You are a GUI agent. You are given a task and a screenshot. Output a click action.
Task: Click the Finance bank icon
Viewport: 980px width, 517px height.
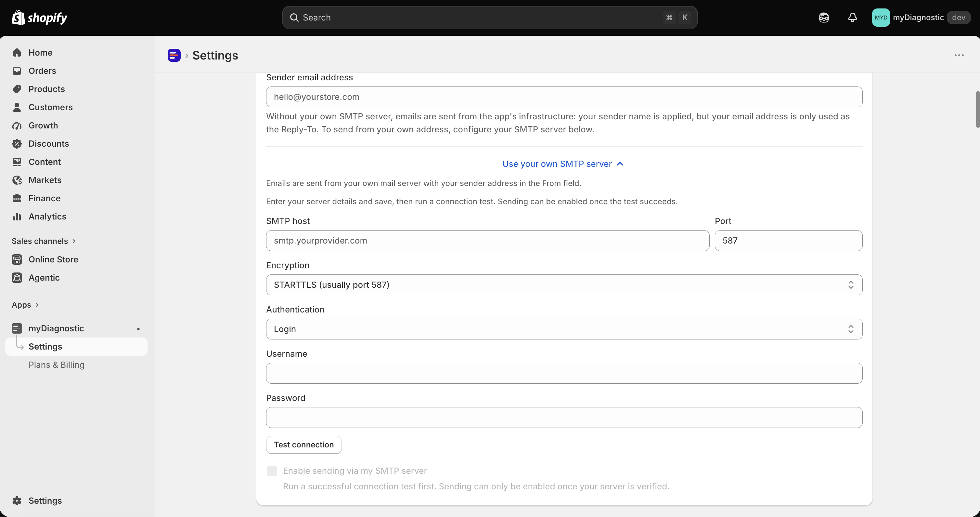pos(17,198)
